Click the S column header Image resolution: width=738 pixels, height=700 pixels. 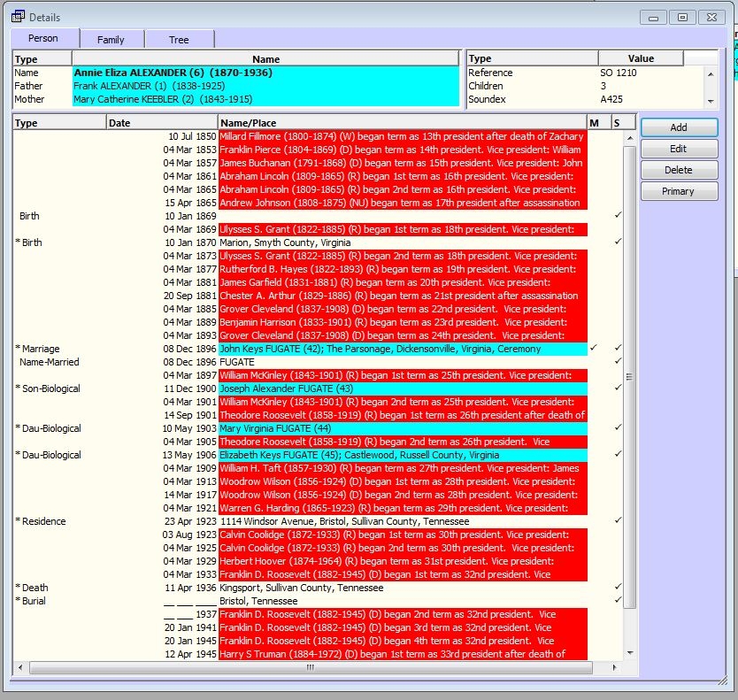click(x=624, y=123)
